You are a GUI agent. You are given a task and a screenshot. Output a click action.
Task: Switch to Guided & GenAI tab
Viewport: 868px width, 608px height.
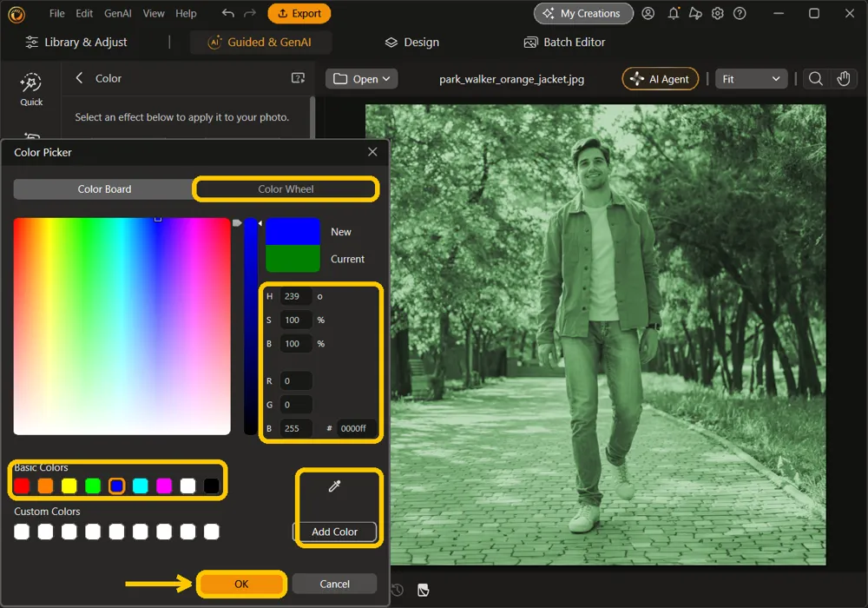(260, 42)
